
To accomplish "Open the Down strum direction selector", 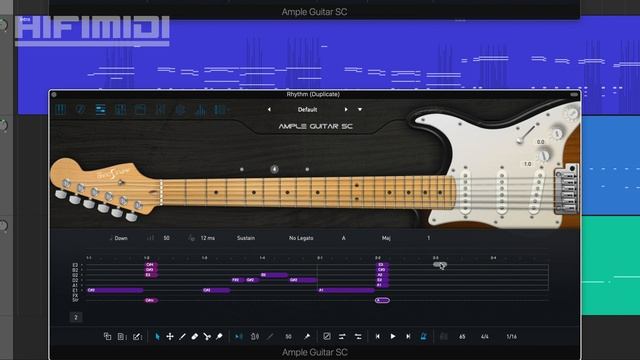I will coord(121,238).
